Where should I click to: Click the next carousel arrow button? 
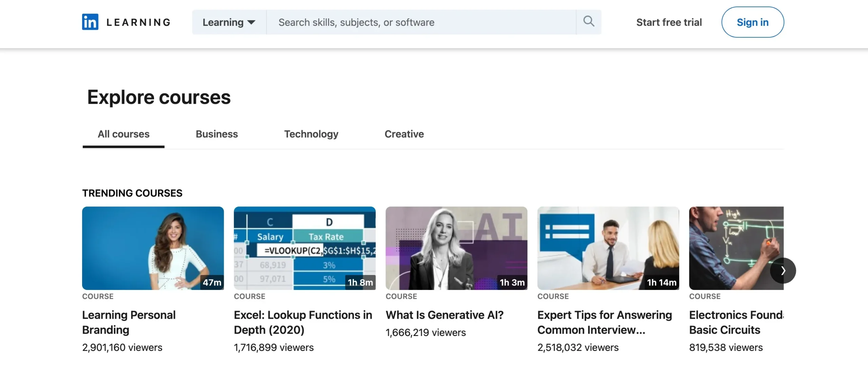[x=783, y=270]
